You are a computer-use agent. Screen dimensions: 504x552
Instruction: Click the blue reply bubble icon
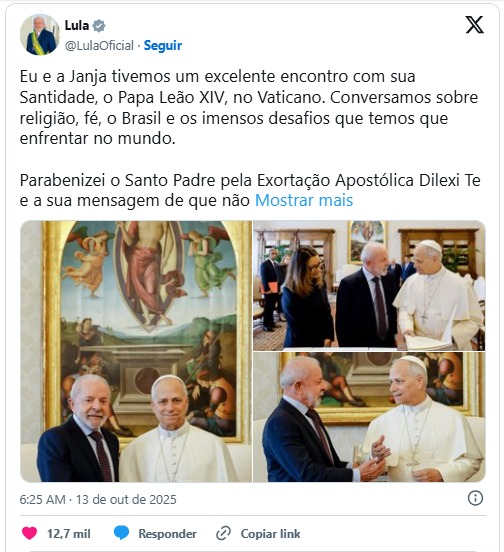point(121,533)
